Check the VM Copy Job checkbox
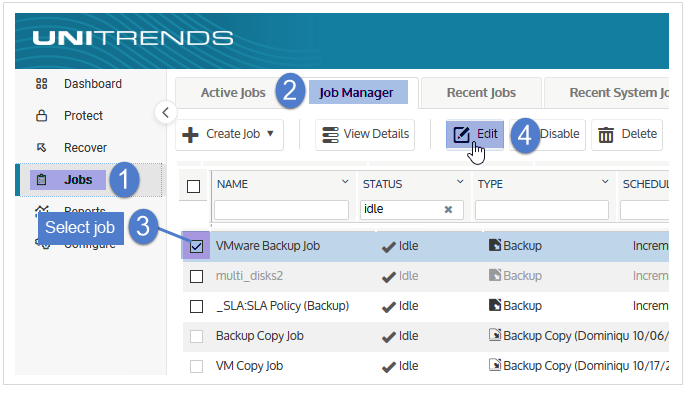The image size is (698, 401). [x=196, y=366]
